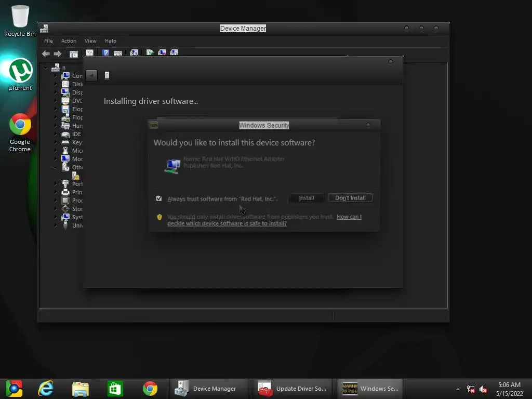The width and height of the screenshot is (532, 399).
Task: Select the Monitors tree row
Action: [72, 159]
